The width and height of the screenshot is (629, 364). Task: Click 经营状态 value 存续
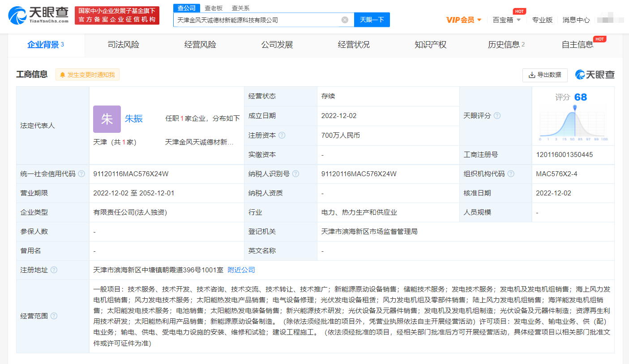tap(328, 96)
